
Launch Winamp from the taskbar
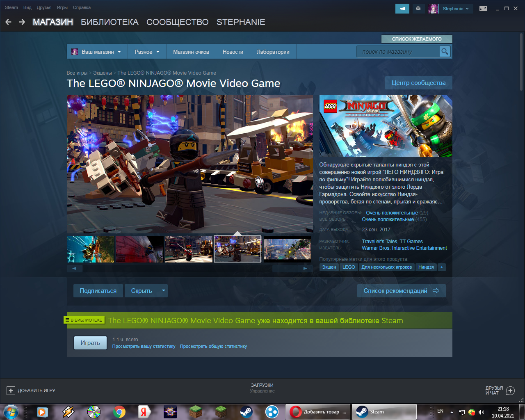coord(68,411)
